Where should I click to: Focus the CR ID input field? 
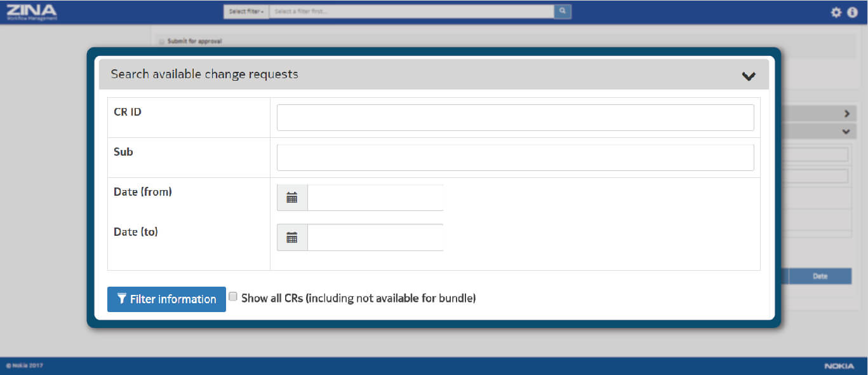516,118
